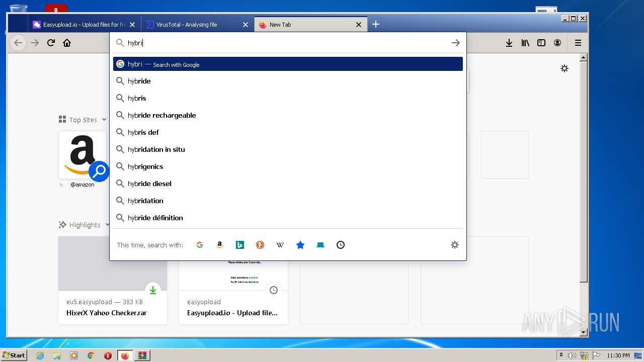The image size is (644, 362).
Task: Search this time with Wikipedia icon
Action: point(280,245)
